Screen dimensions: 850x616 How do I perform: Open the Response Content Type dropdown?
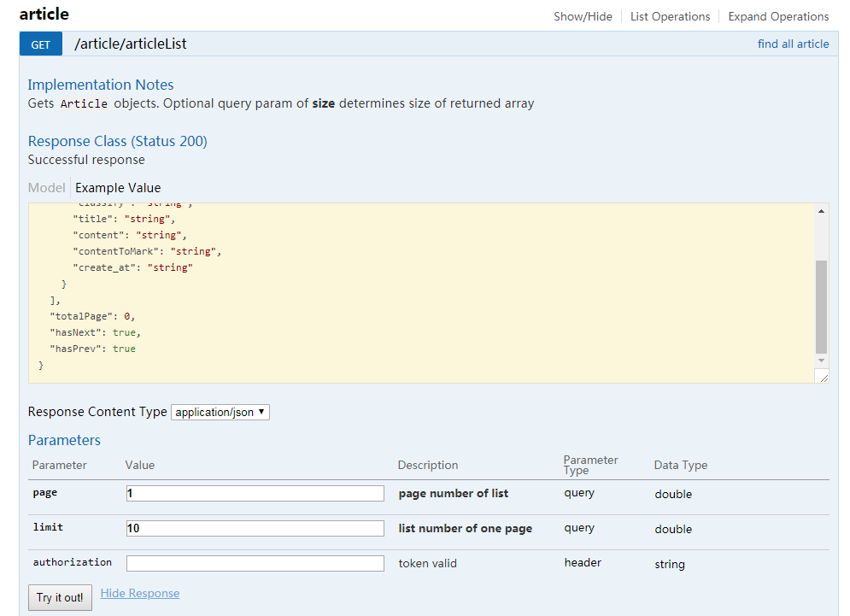point(220,412)
